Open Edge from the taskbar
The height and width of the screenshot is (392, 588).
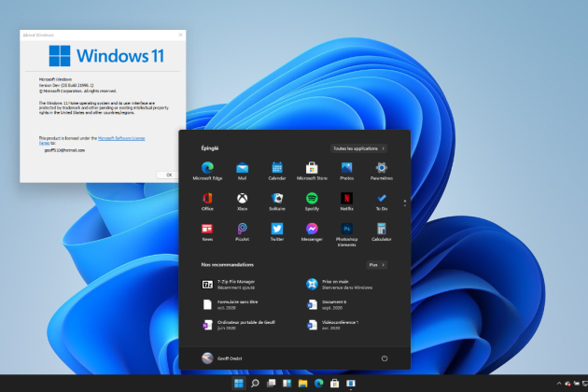tap(319, 383)
